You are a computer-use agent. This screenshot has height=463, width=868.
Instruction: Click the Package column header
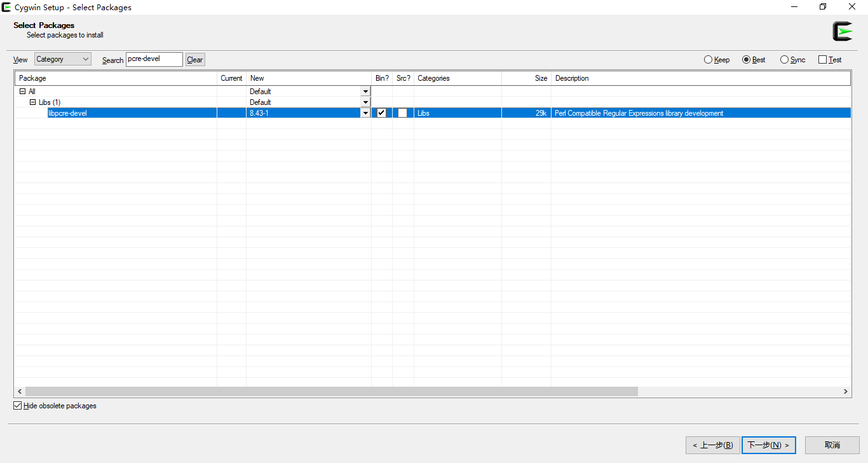116,78
